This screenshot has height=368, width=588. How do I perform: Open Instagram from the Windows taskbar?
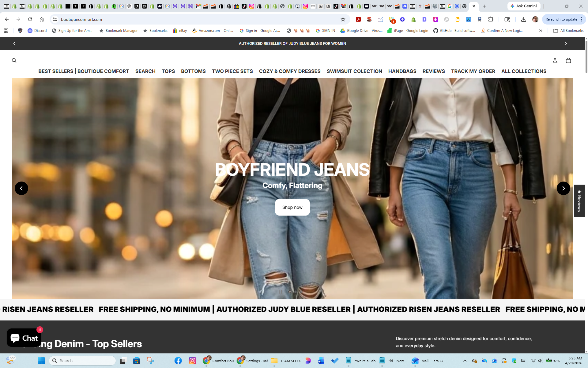(192, 361)
